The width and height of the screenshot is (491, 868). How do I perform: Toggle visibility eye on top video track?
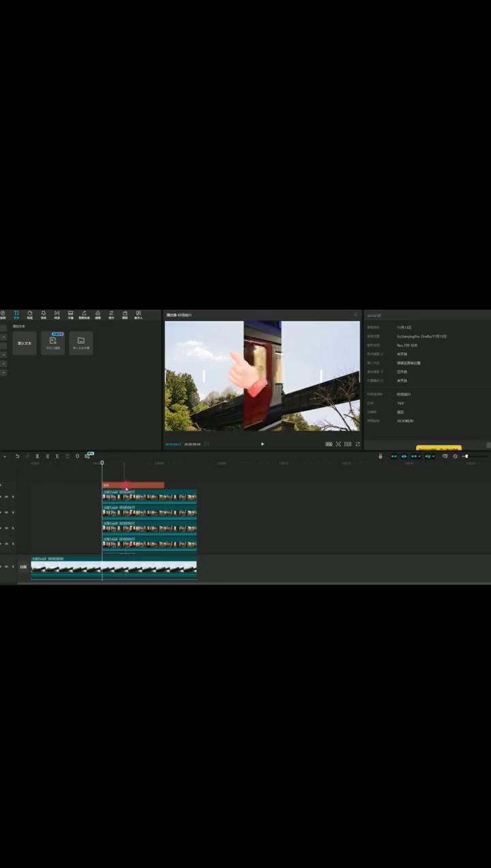(7, 497)
